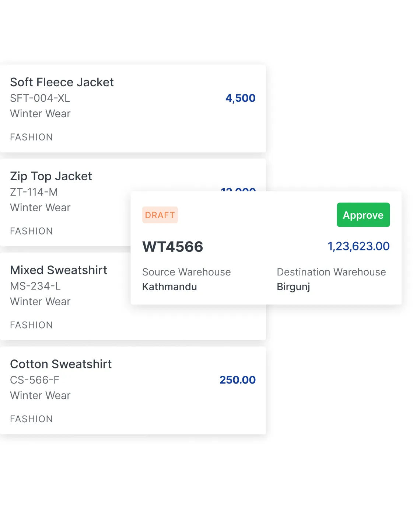Click FASHION tag on Cotton Sweatshirt card
Screen dimensions: 420x531
tap(31, 419)
